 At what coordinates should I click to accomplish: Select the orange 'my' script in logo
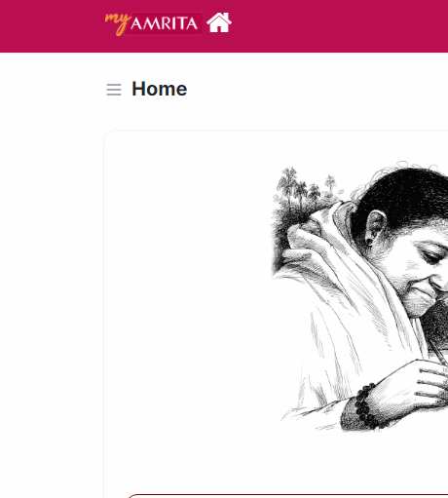(118, 22)
